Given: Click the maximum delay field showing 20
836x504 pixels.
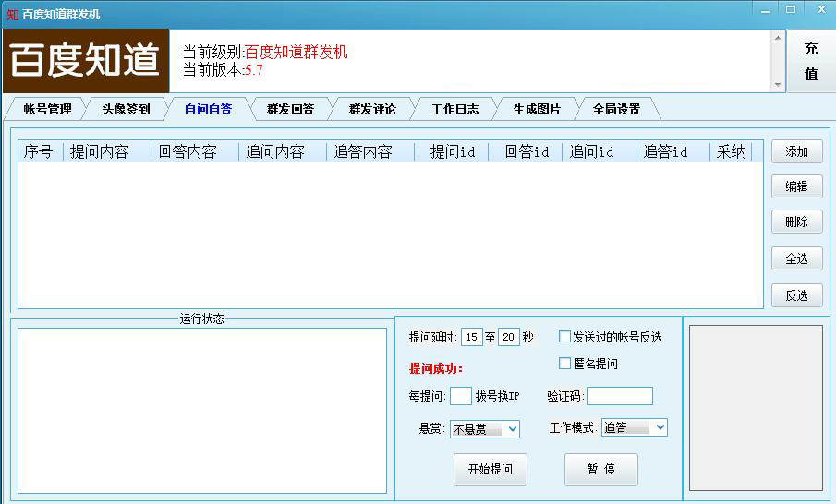Looking at the screenshot, I should [508, 337].
